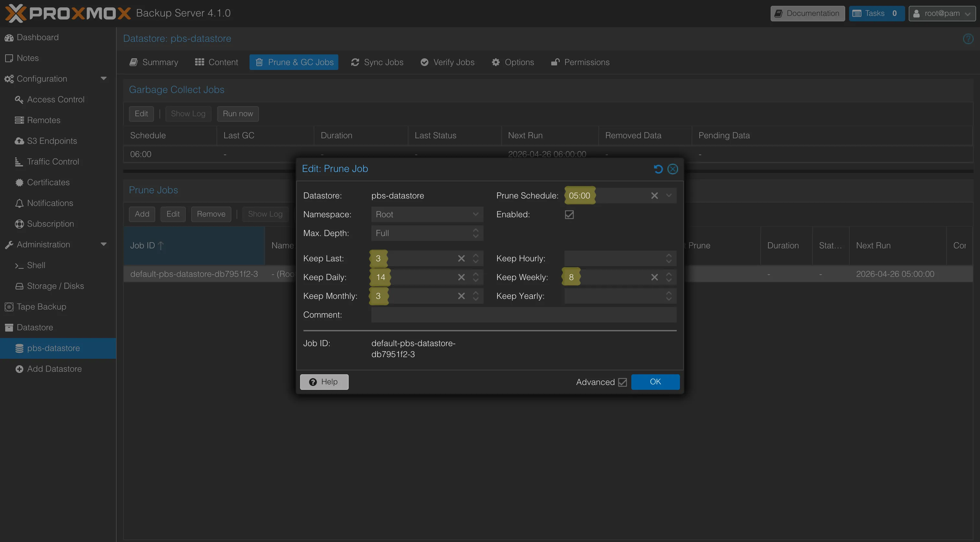Switch to the Sync Jobs tab
This screenshot has height=542, width=980.
click(378, 62)
